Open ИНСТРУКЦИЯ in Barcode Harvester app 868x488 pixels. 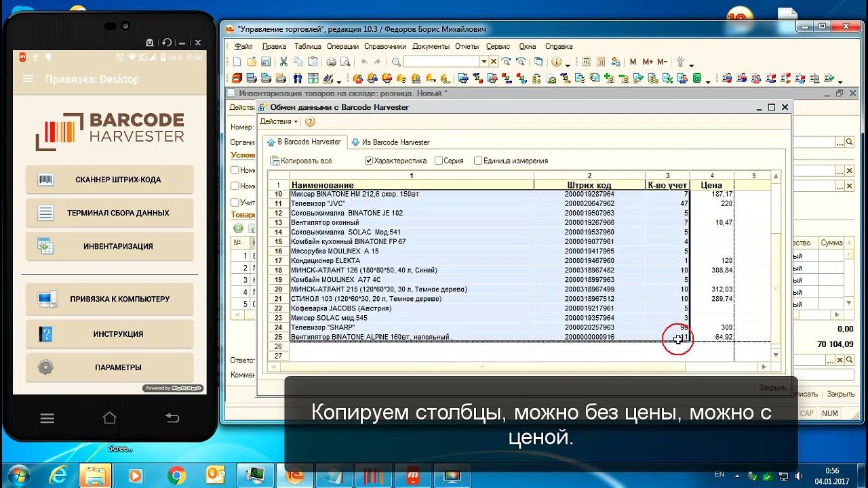pyautogui.click(x=109, y=333)
